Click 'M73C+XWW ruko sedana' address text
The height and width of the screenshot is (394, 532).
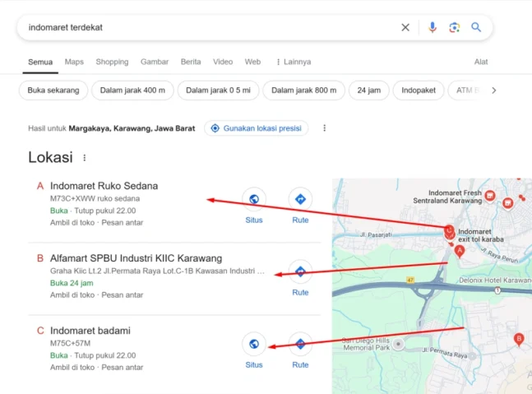coord(95,198)
